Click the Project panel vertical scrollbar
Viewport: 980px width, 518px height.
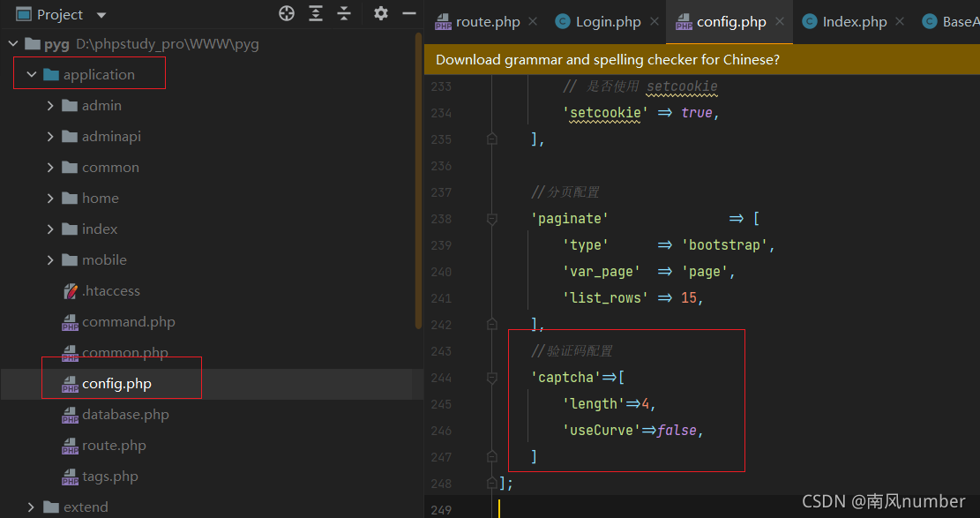pos(418,181)
